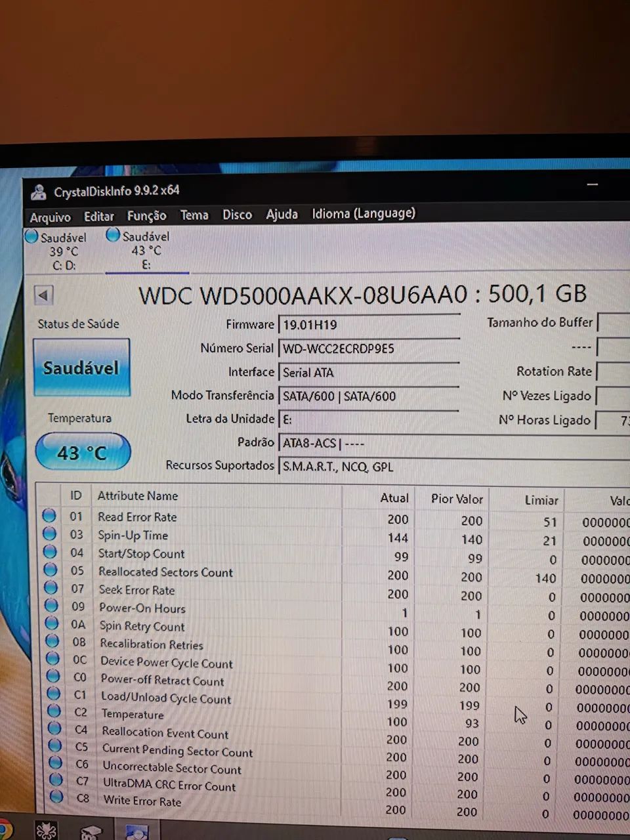The image size is (630, 840).
Task: Open the Disco menu
Action: (238, 215)
